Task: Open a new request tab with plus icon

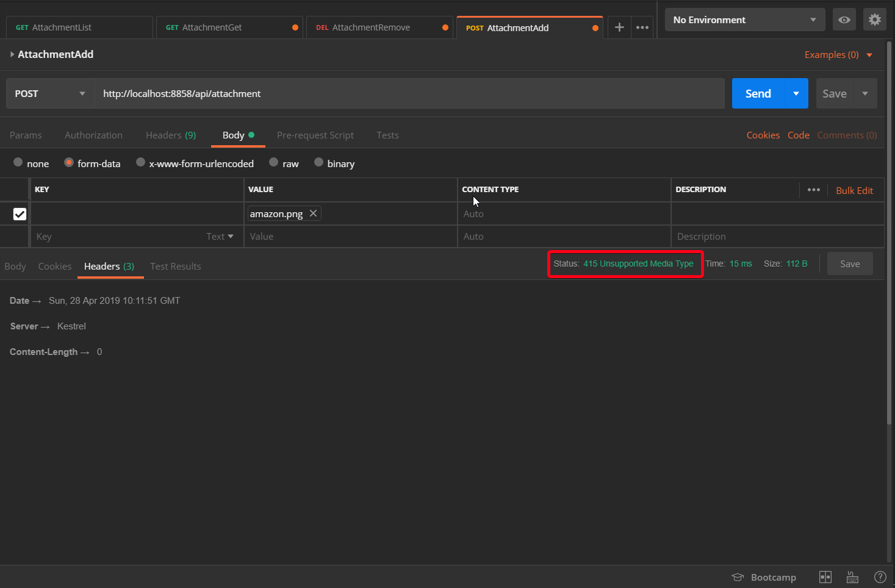Action: point(619,27)
